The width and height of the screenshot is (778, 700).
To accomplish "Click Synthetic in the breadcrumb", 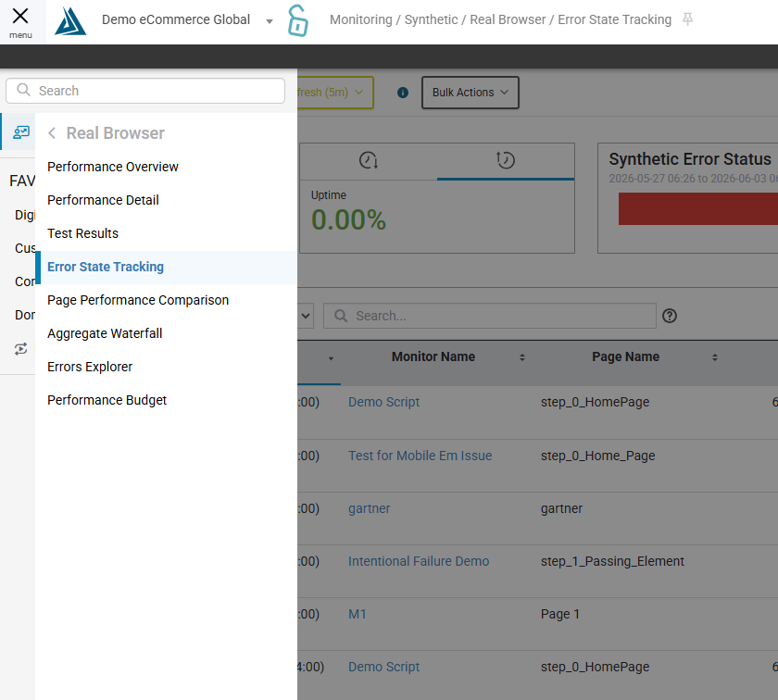I will point(431,19).
